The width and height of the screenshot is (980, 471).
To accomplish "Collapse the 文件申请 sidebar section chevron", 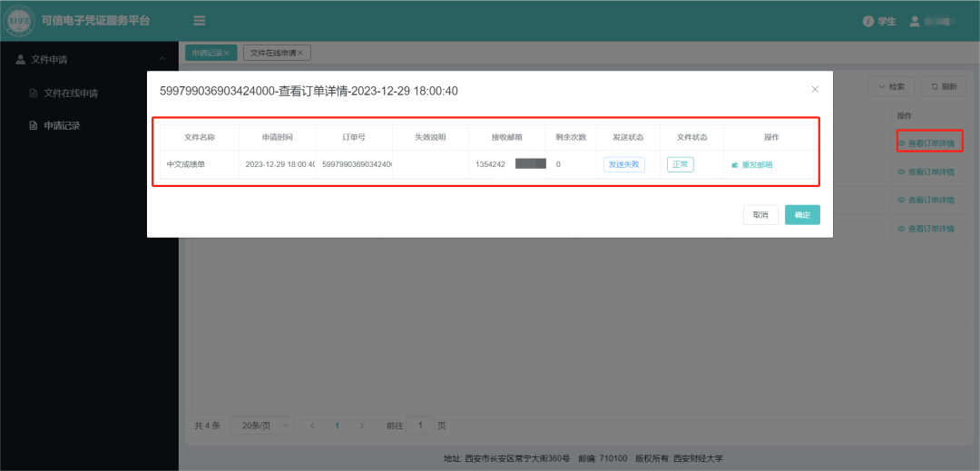I will click(x=162, y=59).
